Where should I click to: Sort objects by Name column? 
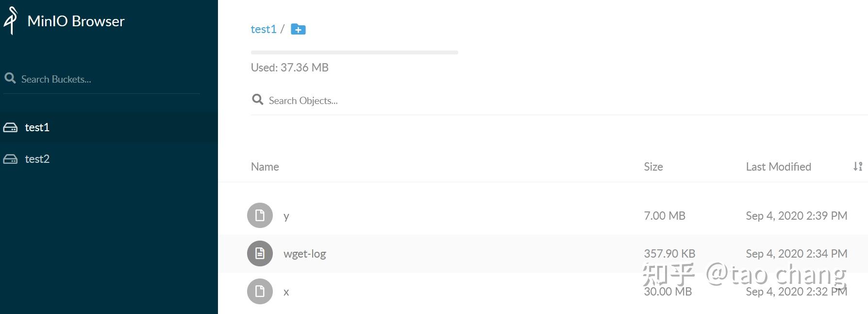[265, 167]
